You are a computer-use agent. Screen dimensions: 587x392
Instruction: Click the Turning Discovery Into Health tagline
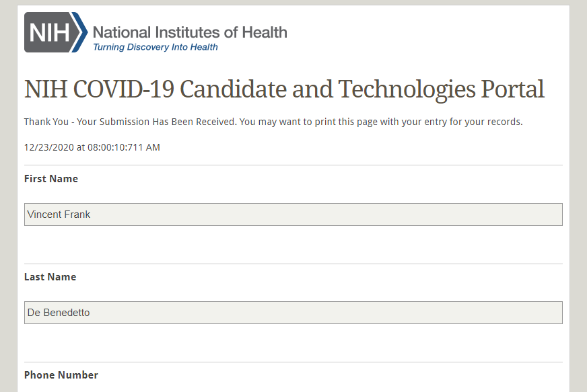[156, 47]
